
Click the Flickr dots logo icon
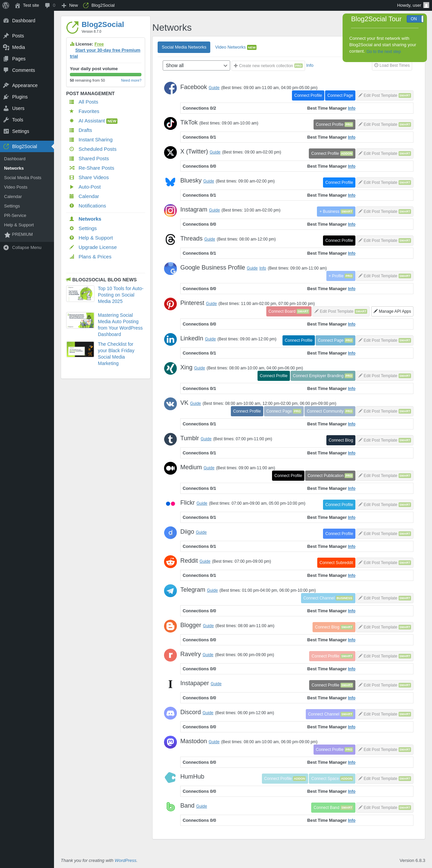point(170,504)
